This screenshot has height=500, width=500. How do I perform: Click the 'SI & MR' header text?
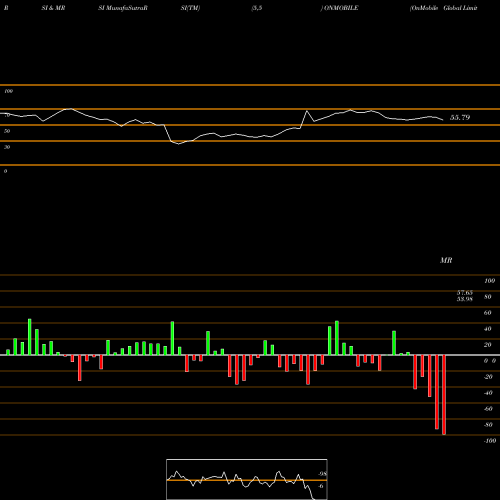(53, 8)
